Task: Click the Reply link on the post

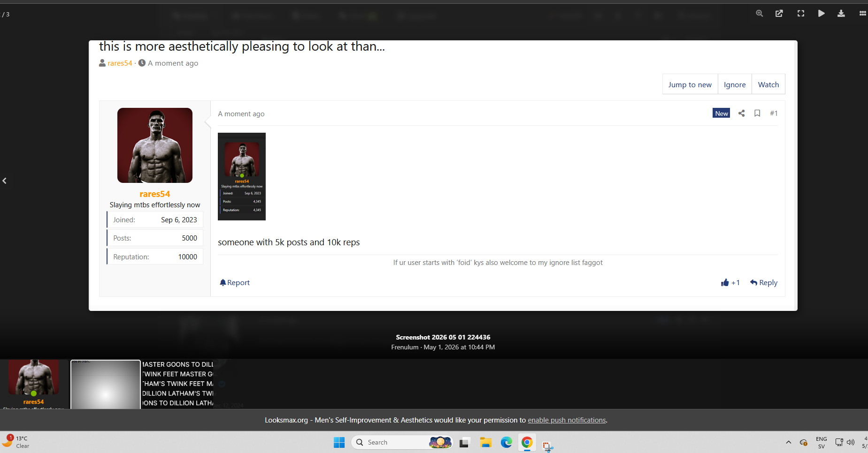Action: click(x=764, y=282)
